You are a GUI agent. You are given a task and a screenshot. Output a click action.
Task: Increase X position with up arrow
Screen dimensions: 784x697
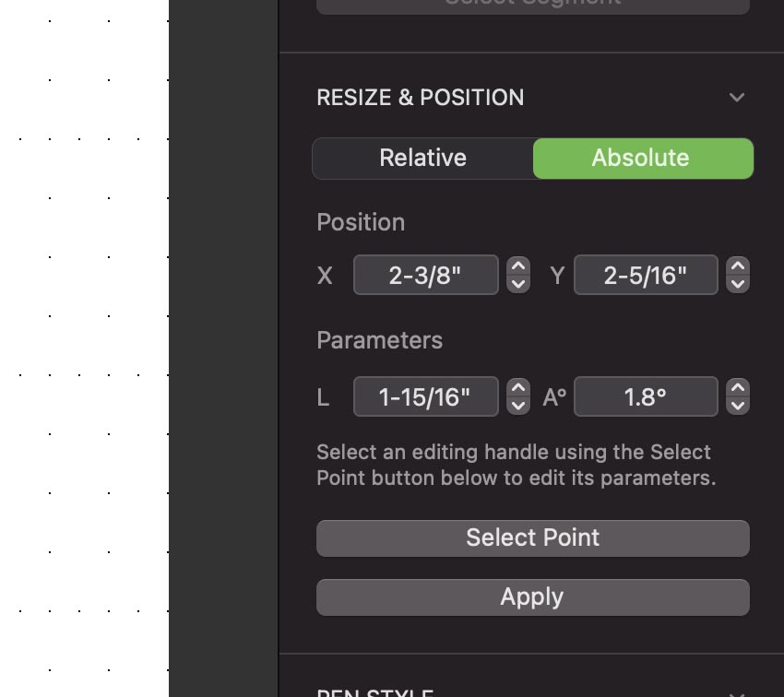(x=518, y=266)
